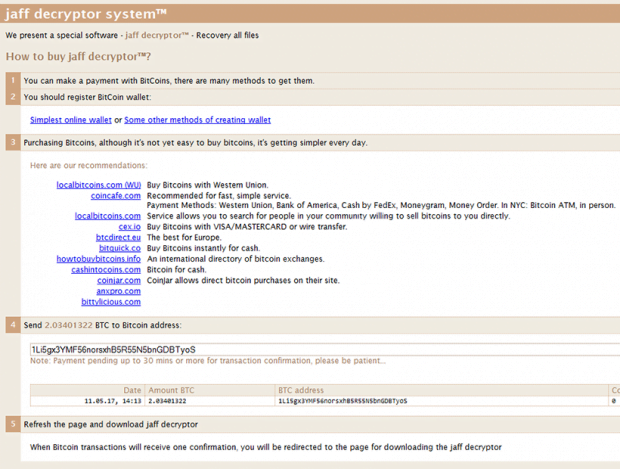620x469 pixels.
Task: Follow the howtobuybitcoins.info link
Action: 98,259
